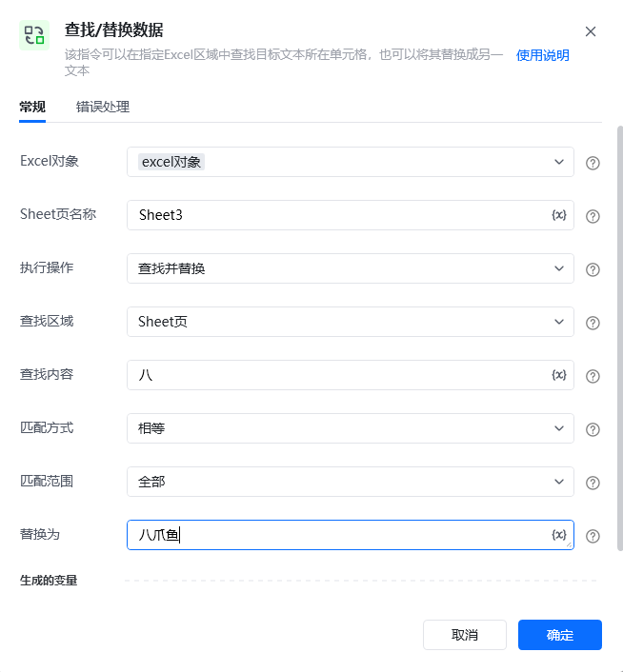Click the 取消 button
623x672 pixels.
465,635
